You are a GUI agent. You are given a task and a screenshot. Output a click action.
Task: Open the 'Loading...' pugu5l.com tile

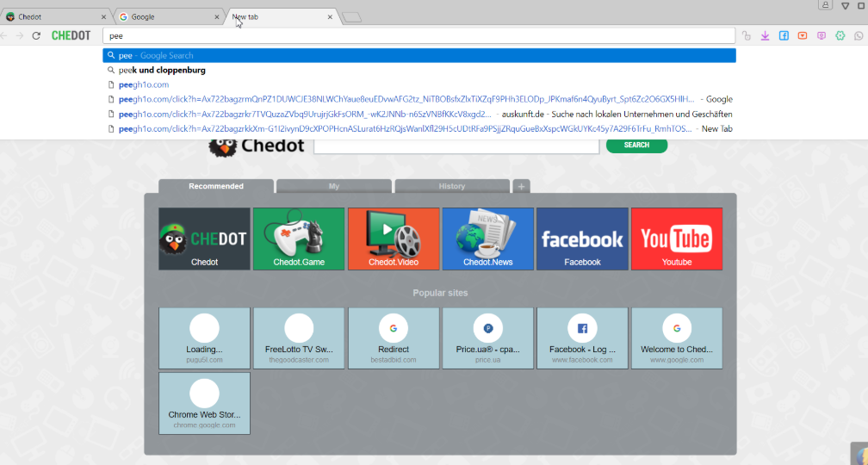(204, 338)
